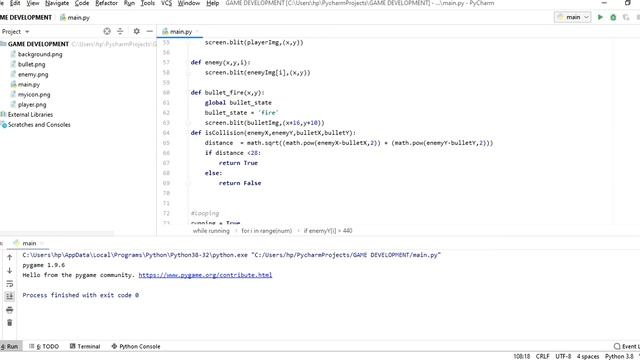The width and height of the screenshot is (640, 360).
Task: Click the collapse all icon in Project panel
Action: click(x=120, y=31)
